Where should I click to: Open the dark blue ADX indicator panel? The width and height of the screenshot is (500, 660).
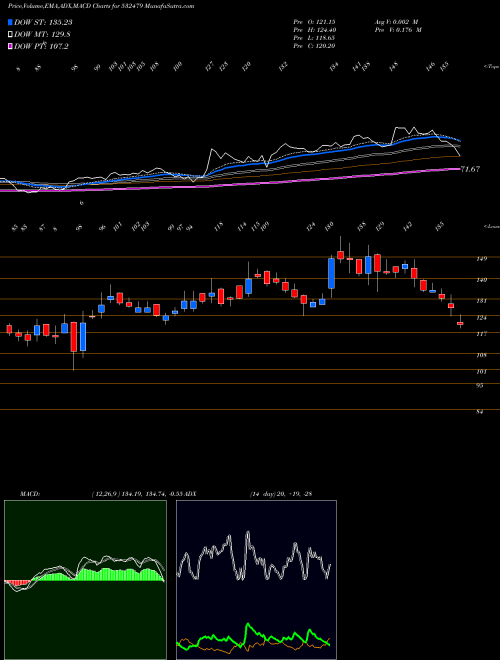[256, 580]
